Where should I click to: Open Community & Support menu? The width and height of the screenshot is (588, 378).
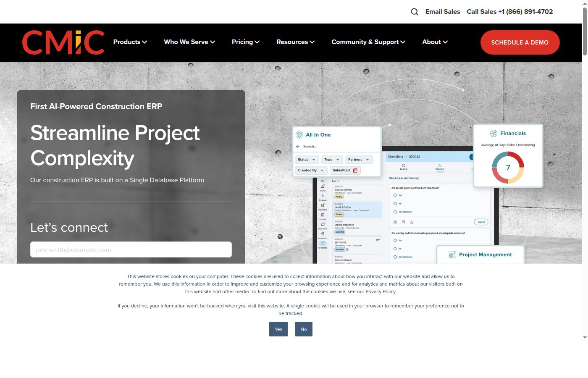(368, 42)
